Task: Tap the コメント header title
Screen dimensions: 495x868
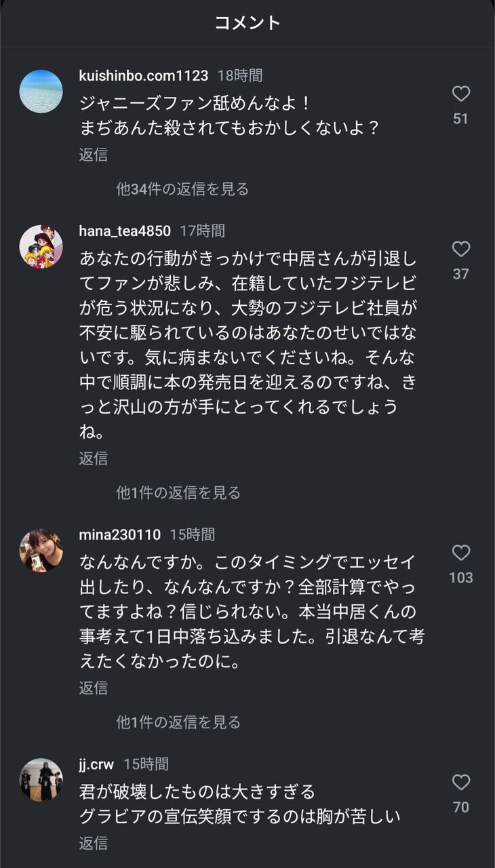Action: [248, 22]
